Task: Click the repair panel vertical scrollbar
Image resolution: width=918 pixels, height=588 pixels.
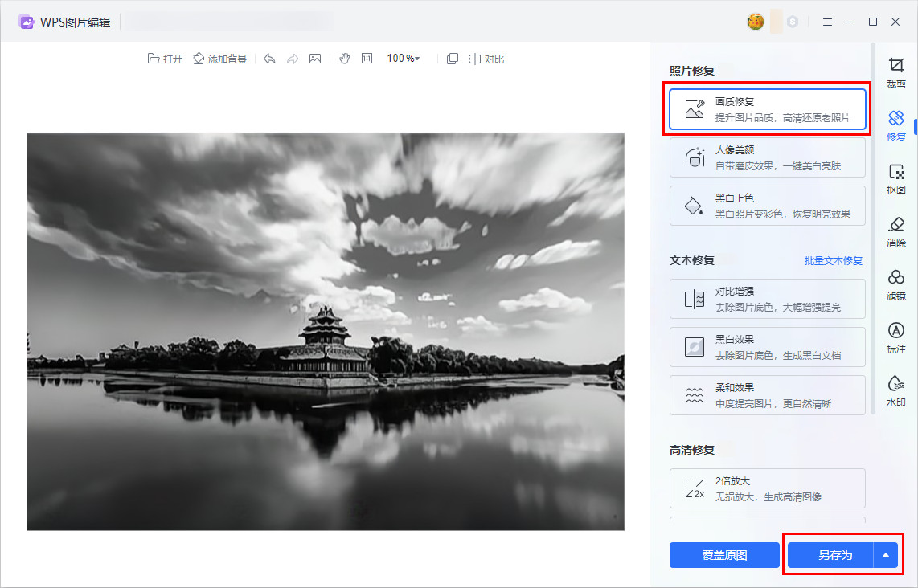Action: point(873,241)
